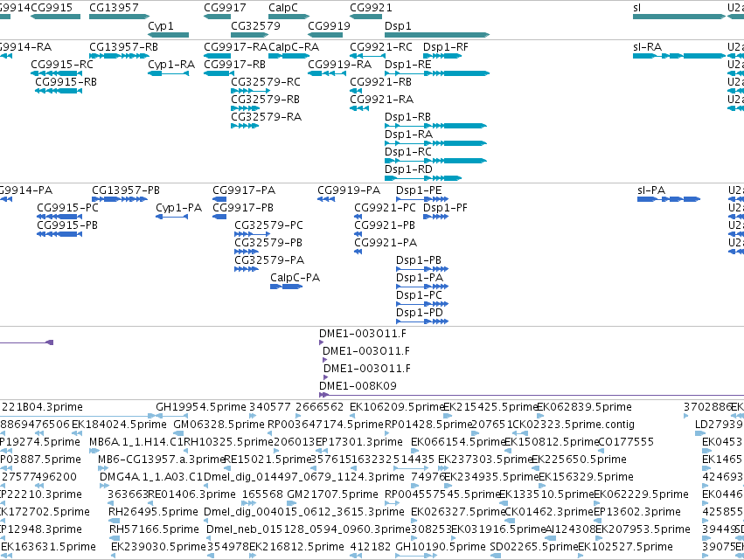Select the DME1-008K09 feature

click(x=532, y=395)
